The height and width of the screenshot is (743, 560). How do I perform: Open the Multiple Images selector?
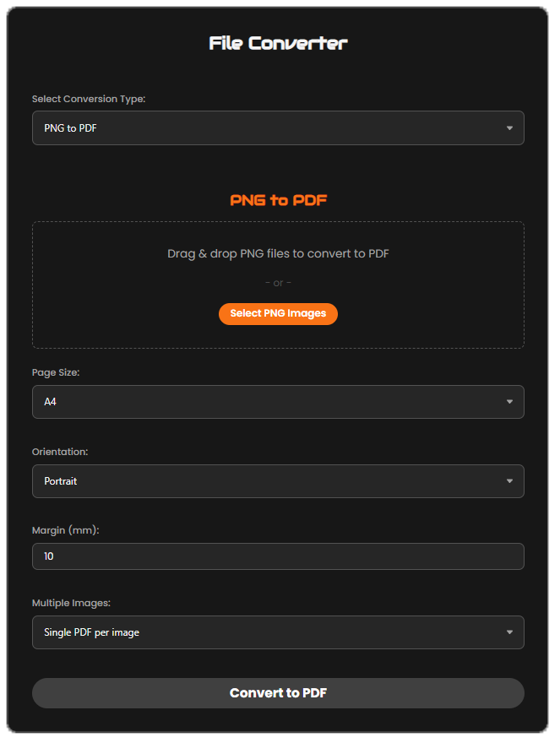278,632
